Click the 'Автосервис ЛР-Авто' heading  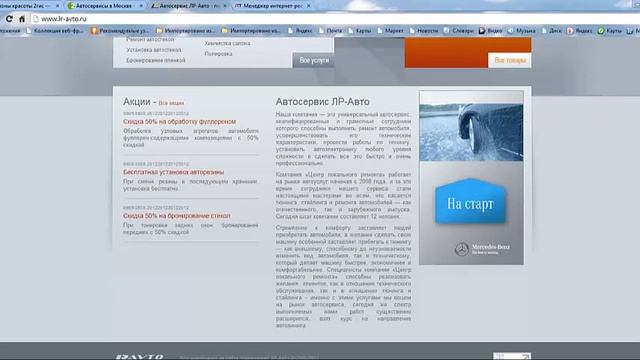click(x=322, y=102)
